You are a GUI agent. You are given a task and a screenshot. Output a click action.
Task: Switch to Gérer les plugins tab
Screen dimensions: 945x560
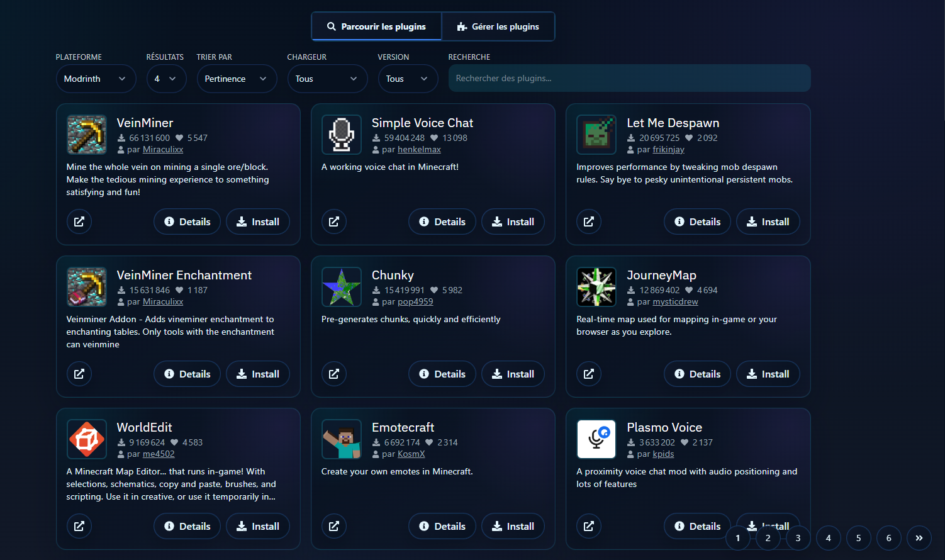click(498, 26)
